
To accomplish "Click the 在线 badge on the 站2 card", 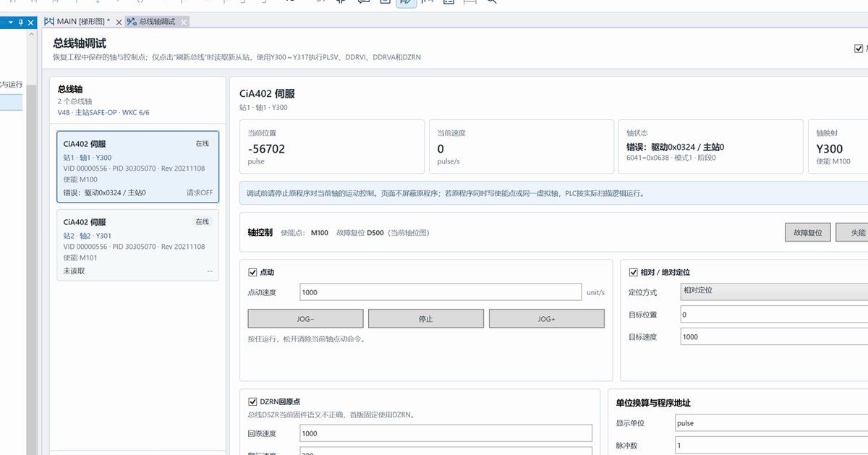I will (x=202, y=221).
